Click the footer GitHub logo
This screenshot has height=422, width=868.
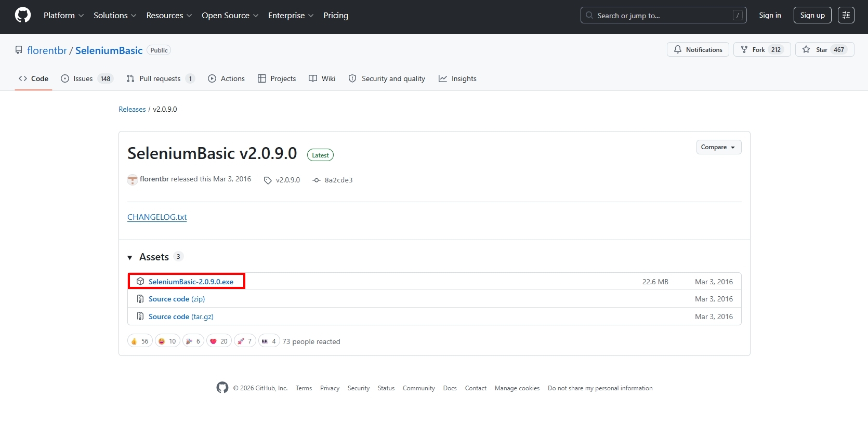(x=222, y=388)
